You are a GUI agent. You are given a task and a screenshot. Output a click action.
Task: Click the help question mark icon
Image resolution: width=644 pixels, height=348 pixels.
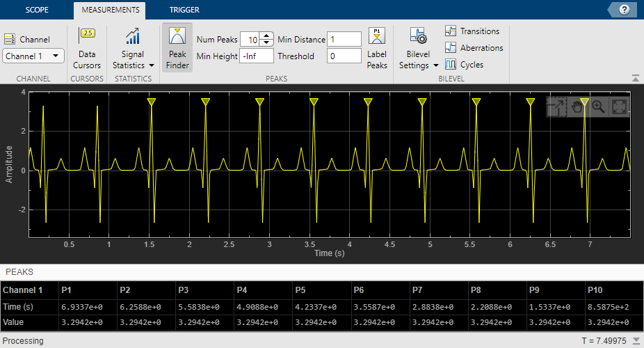624,10
